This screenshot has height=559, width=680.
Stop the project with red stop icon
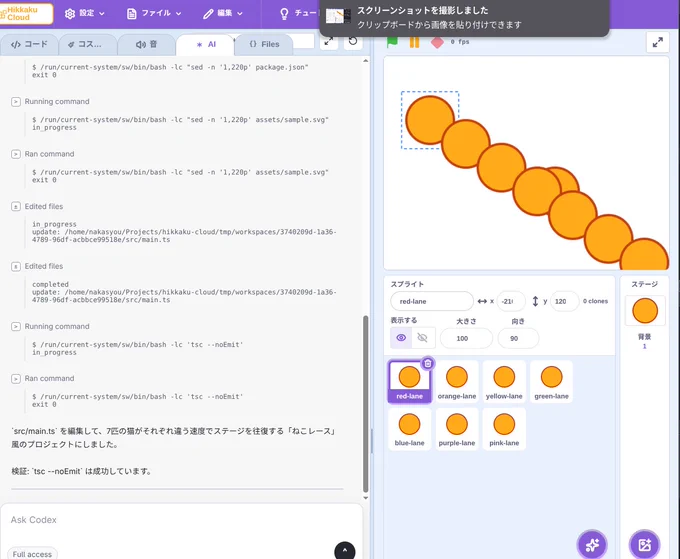coord(437,42)
